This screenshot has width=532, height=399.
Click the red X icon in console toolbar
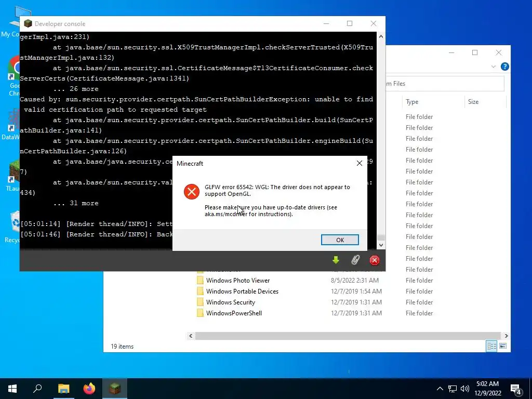coord(375,260)
